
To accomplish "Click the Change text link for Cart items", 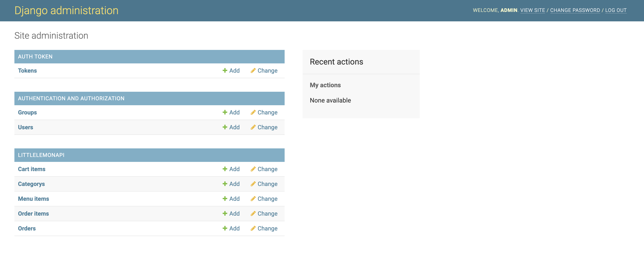I will (267, 169).
